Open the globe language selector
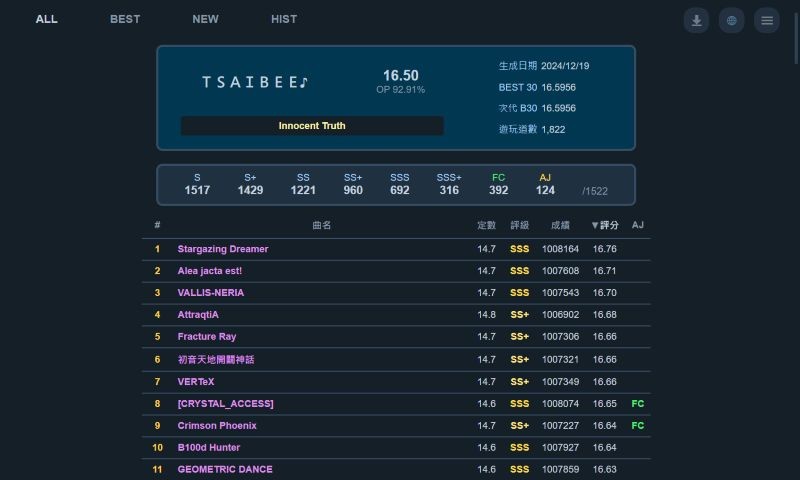 (x=732, y=20)
